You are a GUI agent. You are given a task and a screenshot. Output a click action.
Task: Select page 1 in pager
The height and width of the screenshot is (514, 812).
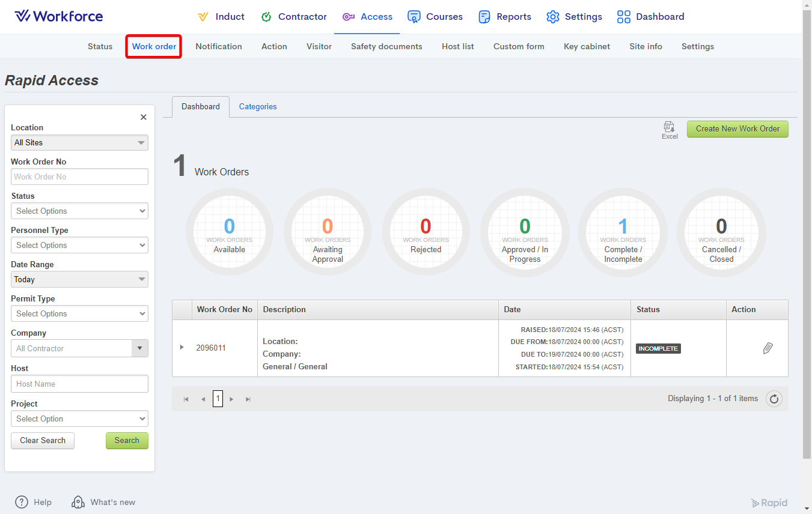[x=218, y=398]
